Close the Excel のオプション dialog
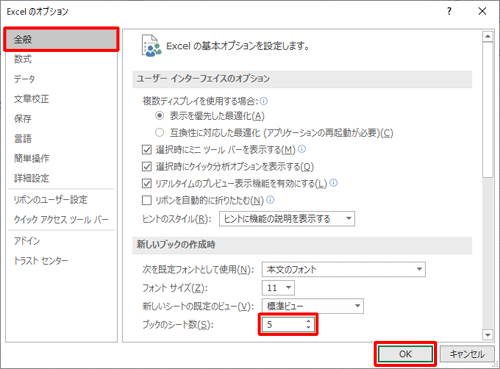 [x=482, y=11]
